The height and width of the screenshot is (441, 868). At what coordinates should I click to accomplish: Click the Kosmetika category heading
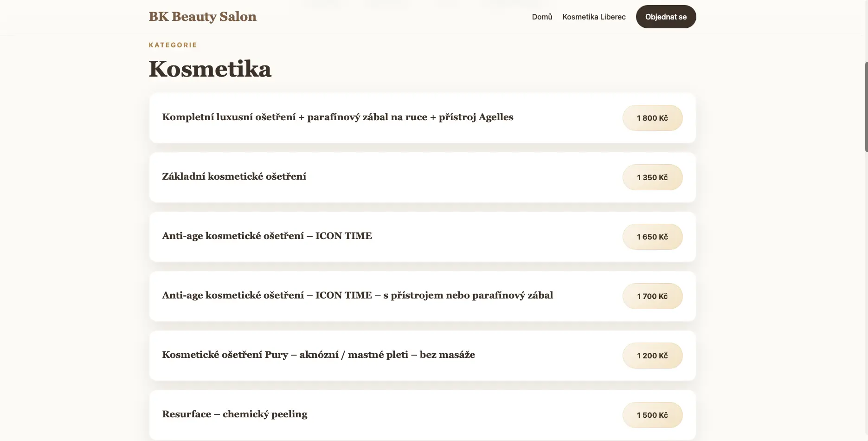210,69
